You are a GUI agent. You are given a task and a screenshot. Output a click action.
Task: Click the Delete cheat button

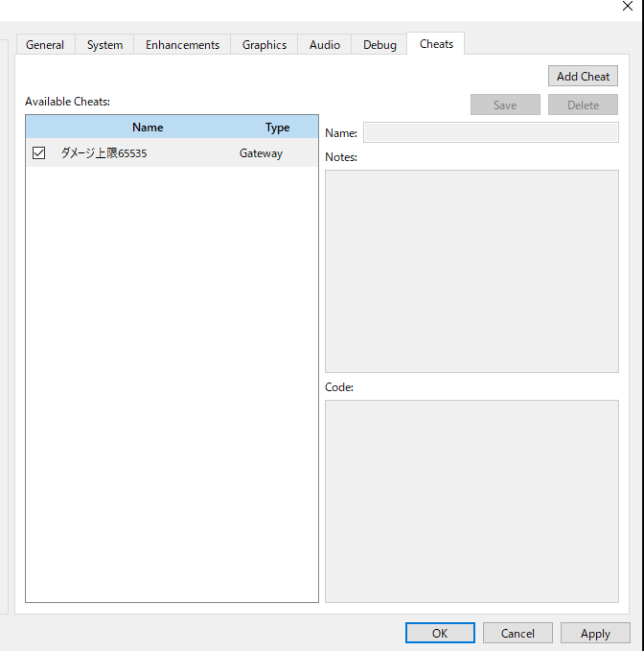point(583,105)
